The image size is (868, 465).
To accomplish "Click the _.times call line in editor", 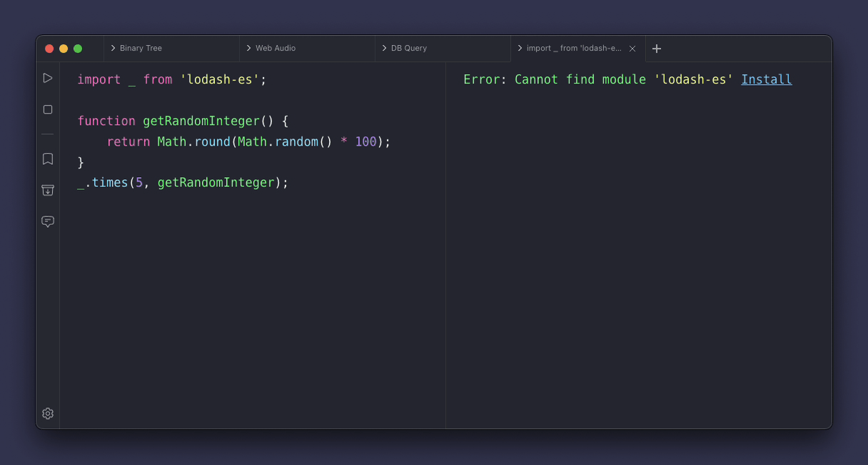I will point(182,182).
